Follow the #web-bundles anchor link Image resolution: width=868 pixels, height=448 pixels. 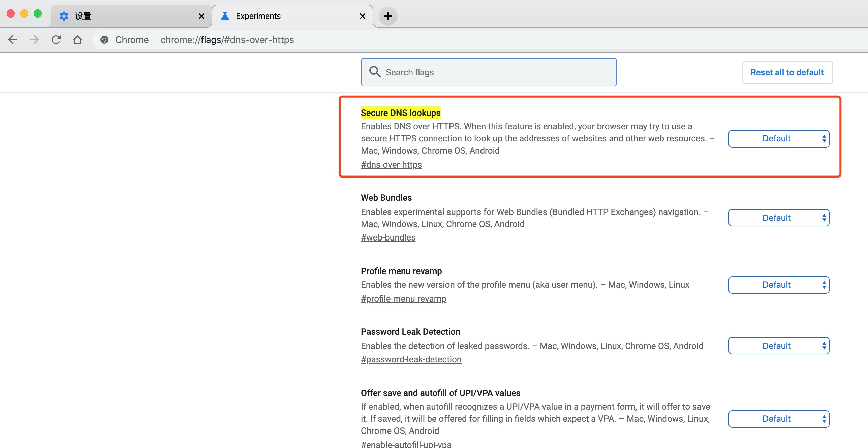[388, 237]
